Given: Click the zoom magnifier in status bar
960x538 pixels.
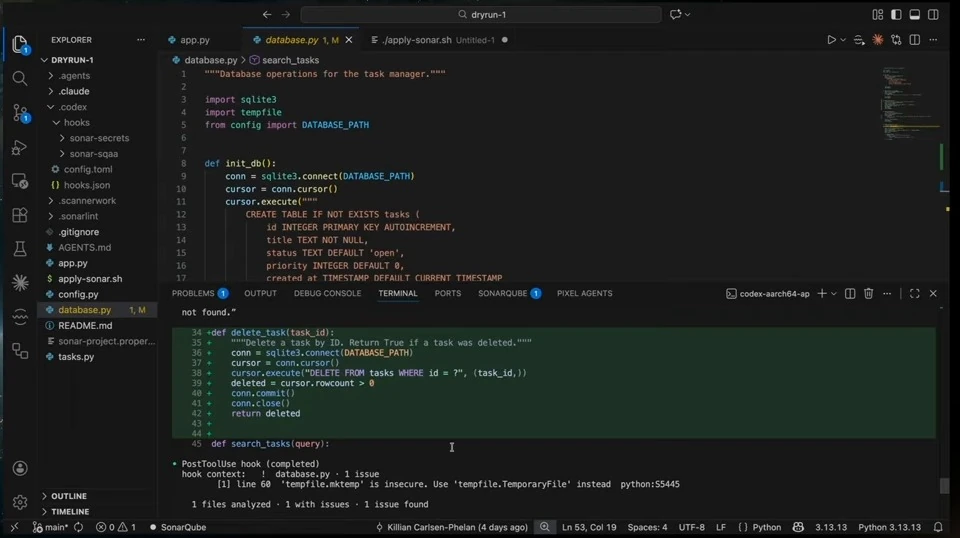Looking at the screenshot, I should tap(544, 527).
